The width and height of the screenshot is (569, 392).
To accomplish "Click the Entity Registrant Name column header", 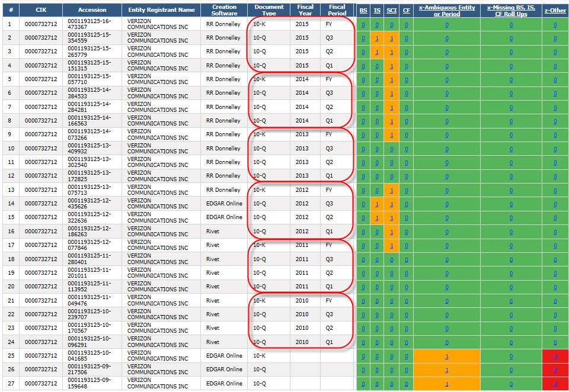I will pyautogui.click(x=161, y=10).
